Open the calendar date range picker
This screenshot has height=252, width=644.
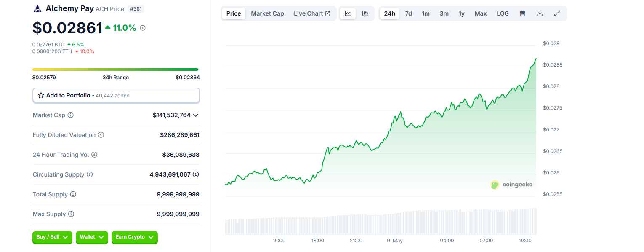point(522,13)
